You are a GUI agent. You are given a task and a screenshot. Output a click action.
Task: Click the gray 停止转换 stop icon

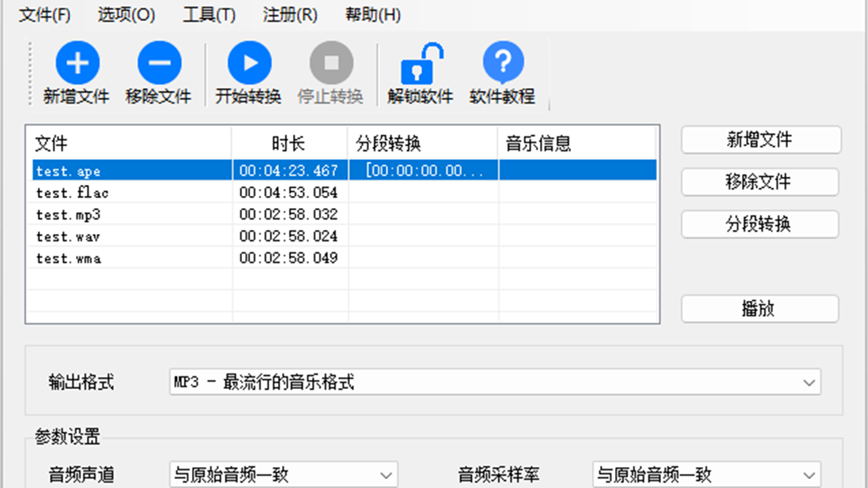point(331,64)
